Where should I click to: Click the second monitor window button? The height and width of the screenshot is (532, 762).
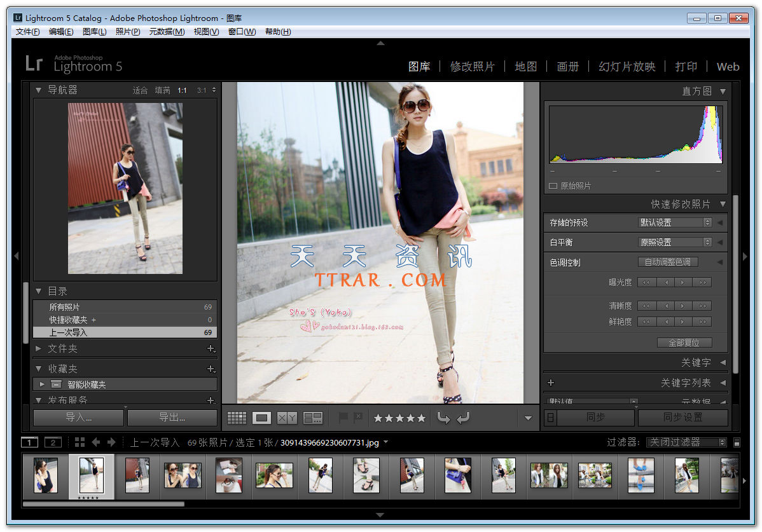pyautogui.click(x=52, y=442)
